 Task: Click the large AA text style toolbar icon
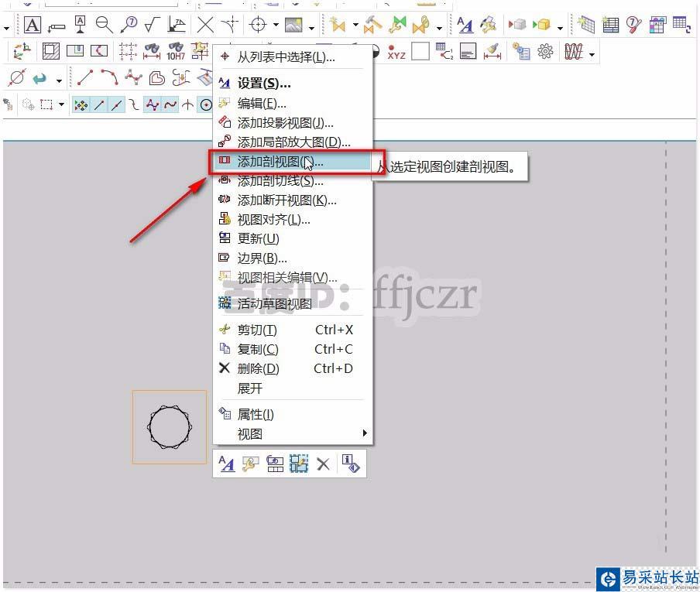coord(465,25)
